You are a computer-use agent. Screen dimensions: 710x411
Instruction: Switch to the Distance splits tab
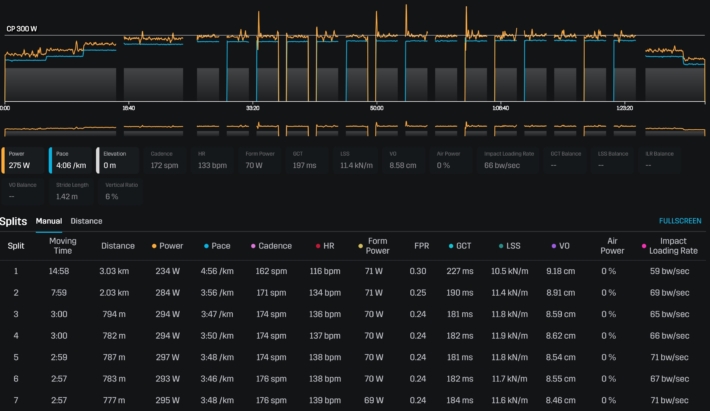pyautogui.click(x=86, y=221)
